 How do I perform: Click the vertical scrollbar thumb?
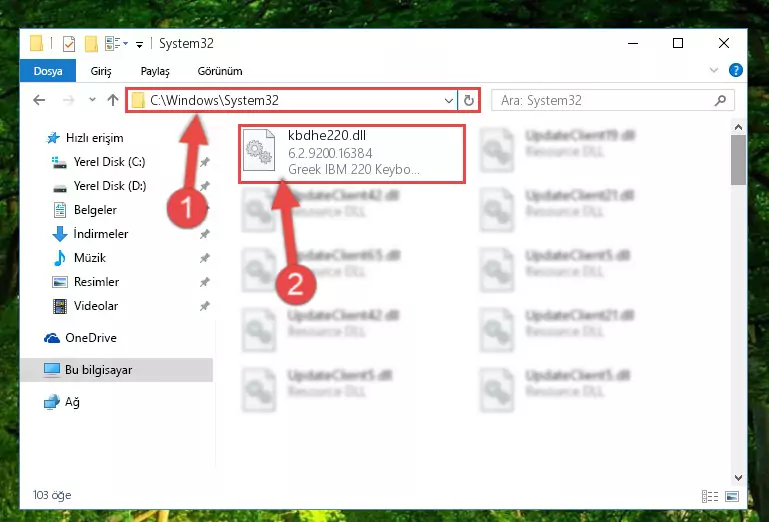[x=738, y=160]
